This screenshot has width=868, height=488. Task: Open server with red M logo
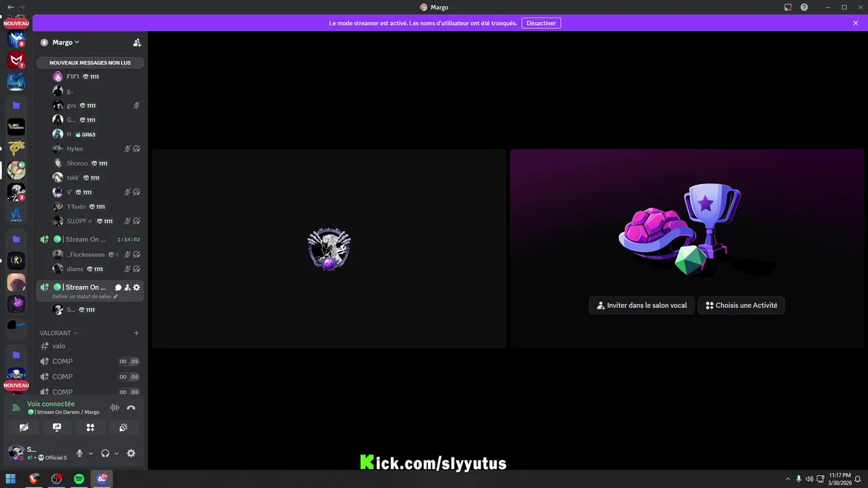click(x=16, y=60)
